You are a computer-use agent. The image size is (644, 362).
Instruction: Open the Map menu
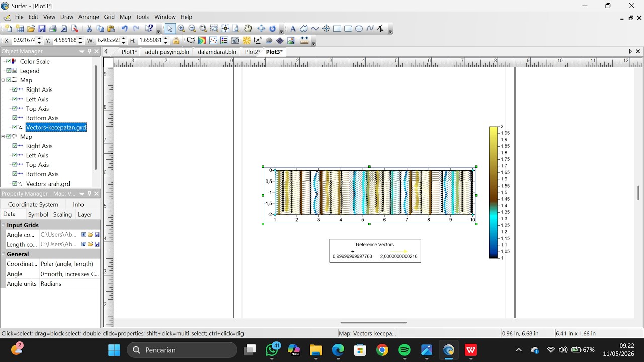[125, 17]
